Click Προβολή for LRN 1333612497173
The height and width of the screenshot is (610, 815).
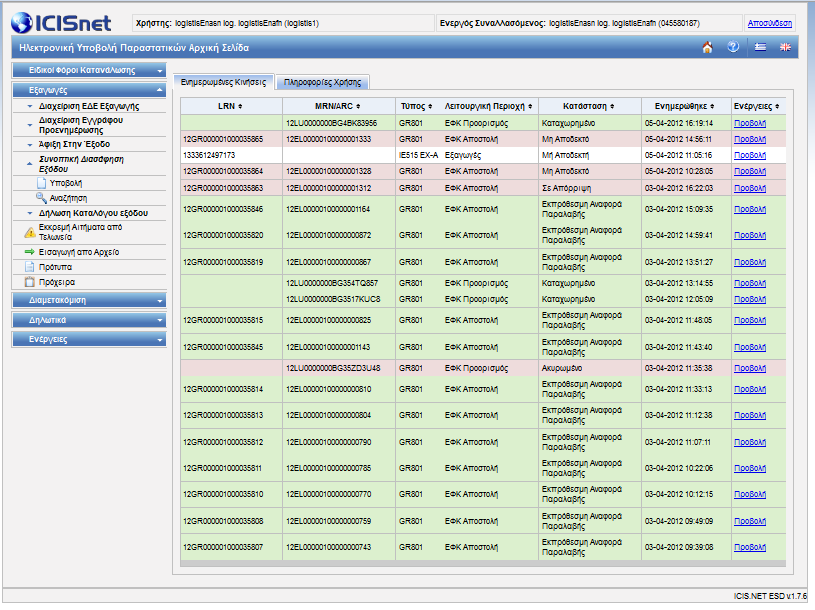point(750,155)
